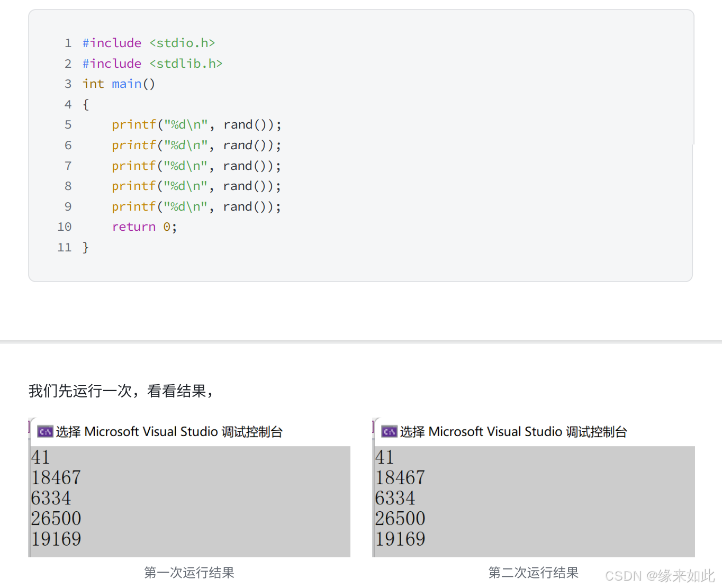Click the printf statement on line 5
The image size is (722, 588).
point(196,125)
